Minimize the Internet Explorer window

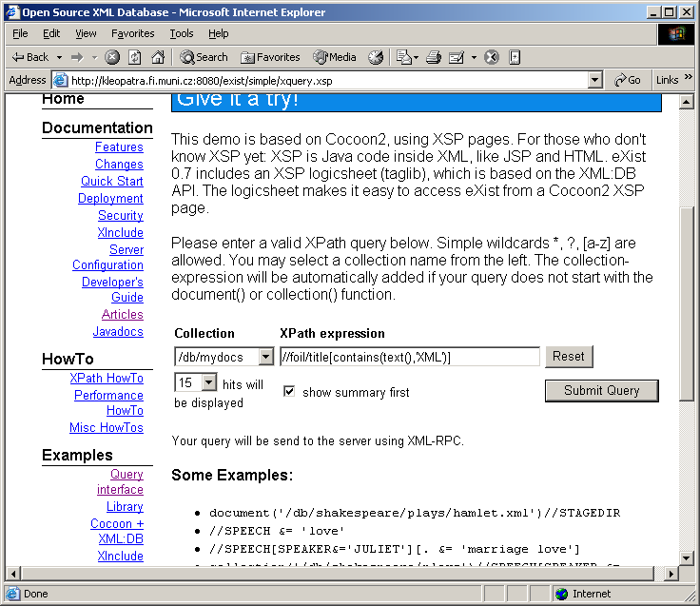[x=653, y=12]
